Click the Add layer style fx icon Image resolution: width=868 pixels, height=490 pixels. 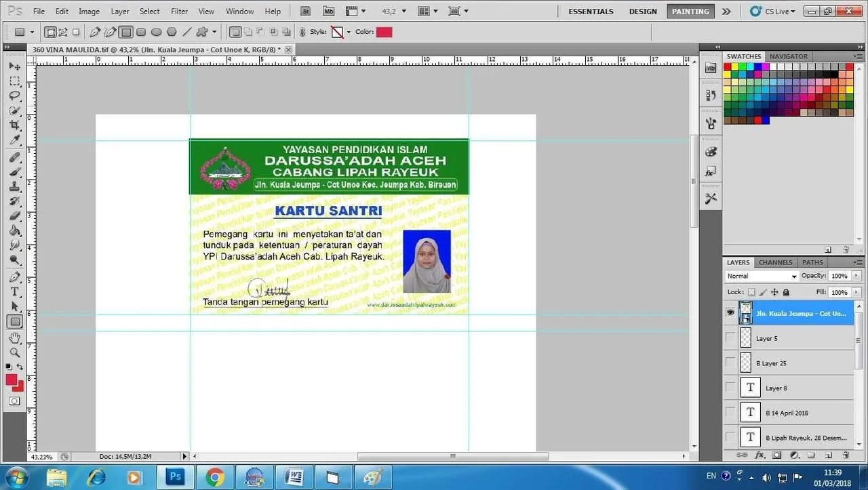pyautogui.click(x=760, y=455)
